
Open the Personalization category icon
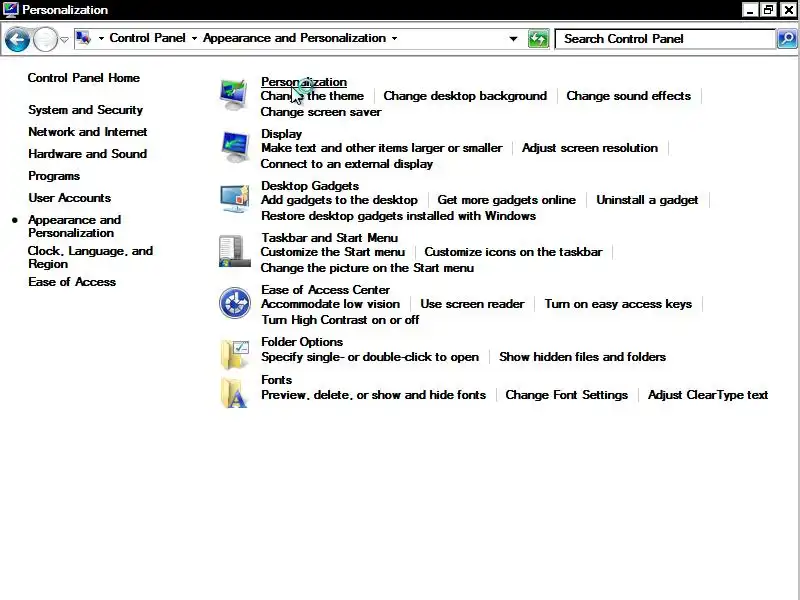[x=234, y=94]
